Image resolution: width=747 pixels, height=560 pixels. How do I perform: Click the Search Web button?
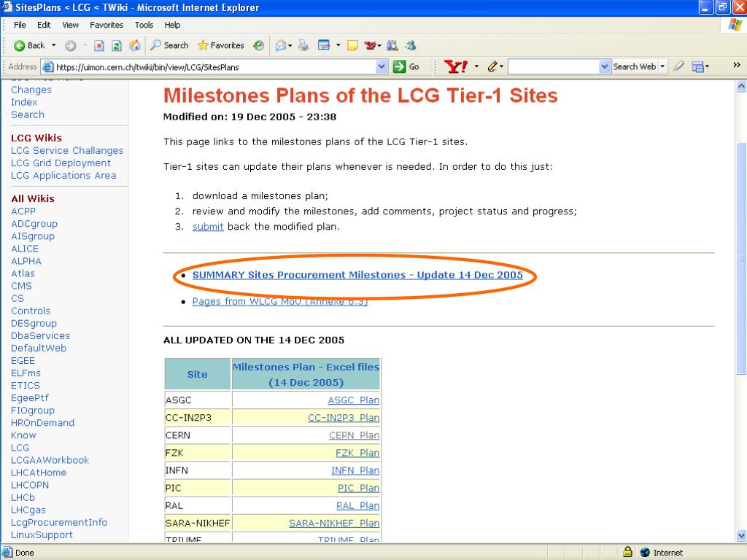click(635, 66)
